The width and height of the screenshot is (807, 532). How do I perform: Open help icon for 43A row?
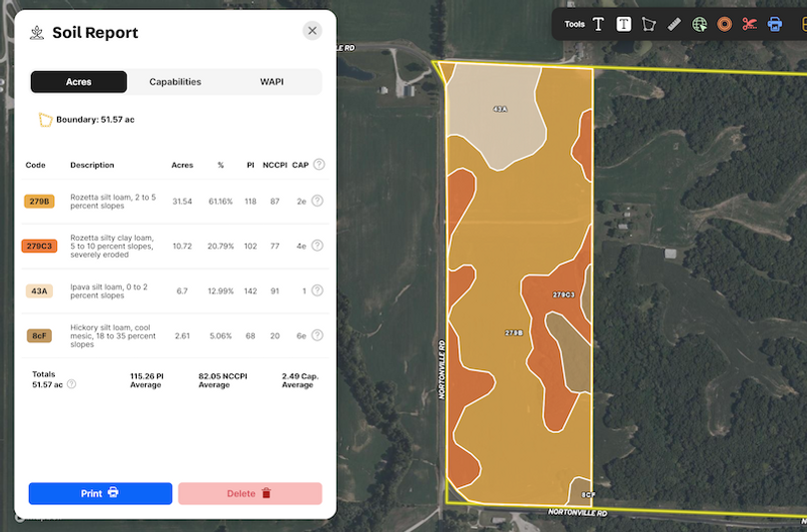tap(318, 290)
